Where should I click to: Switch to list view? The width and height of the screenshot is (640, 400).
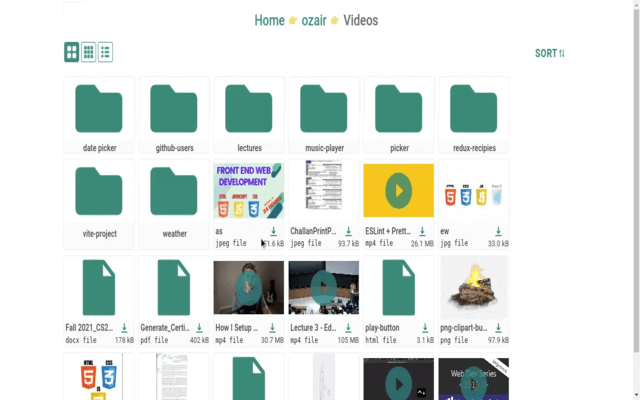[x=105, y=52]
